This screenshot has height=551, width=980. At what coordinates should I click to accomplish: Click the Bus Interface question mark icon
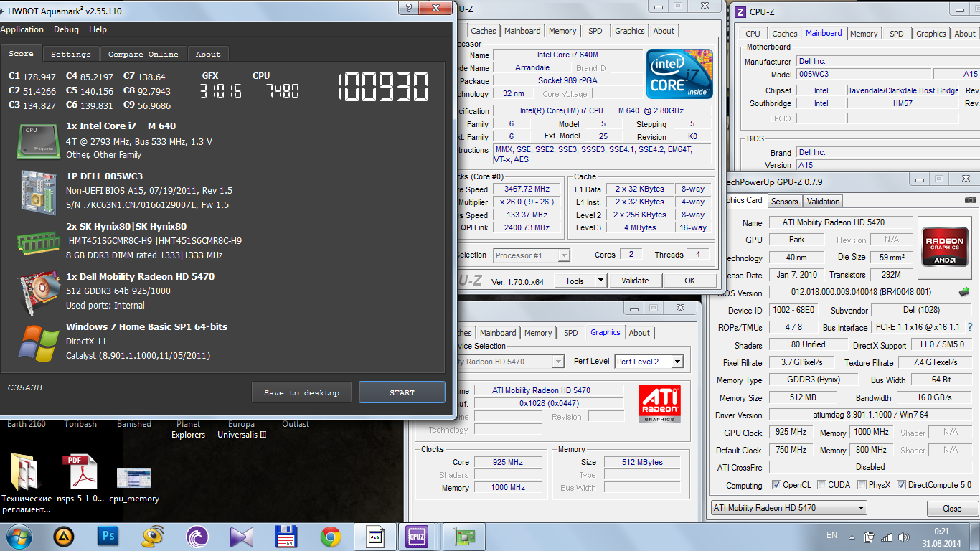970,327
